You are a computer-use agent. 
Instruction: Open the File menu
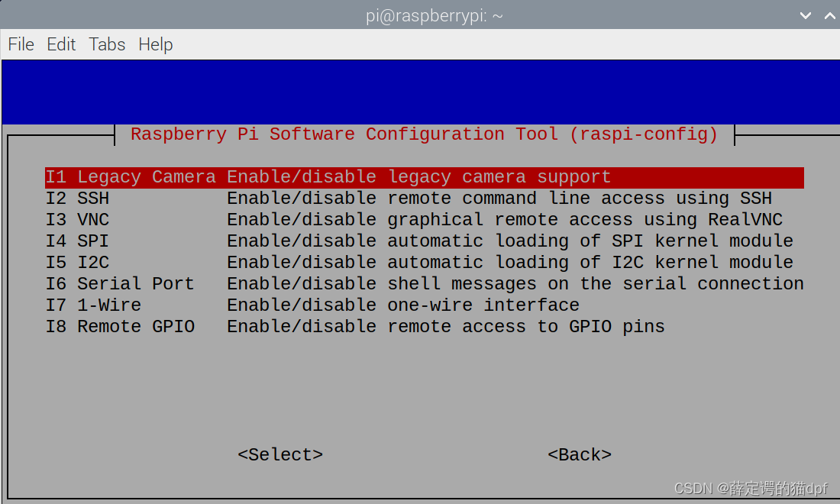point(21,44)
